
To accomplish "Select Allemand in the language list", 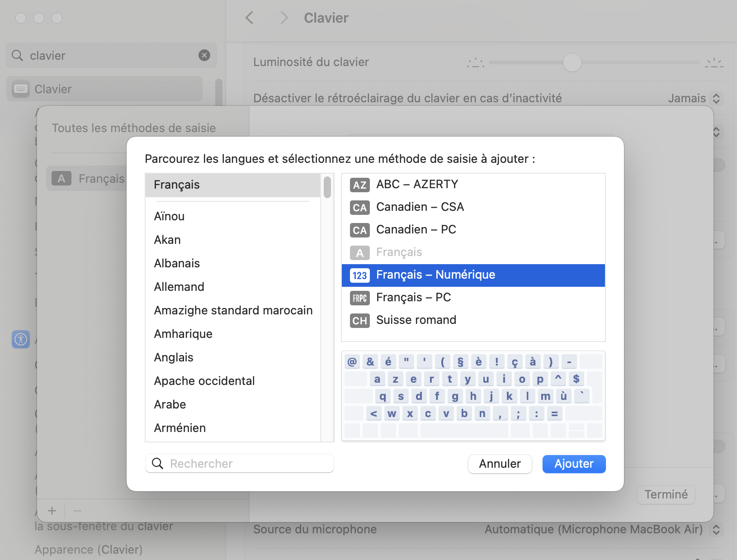I will click(179, 287).
